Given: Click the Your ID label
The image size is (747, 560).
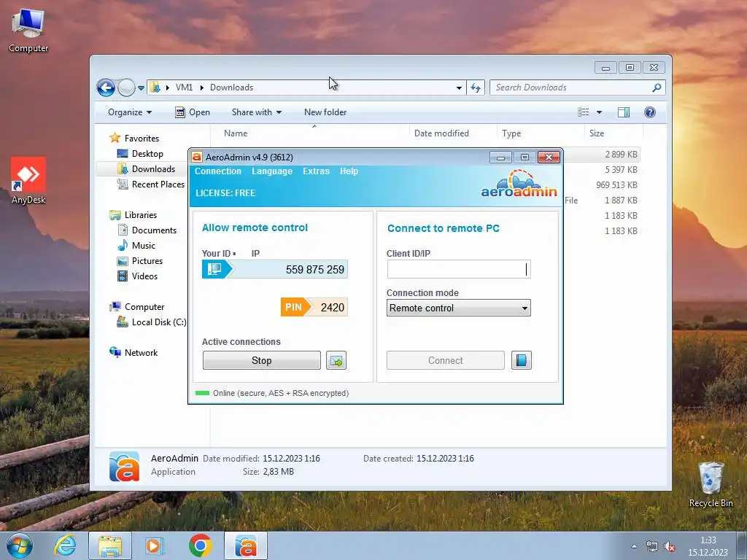Looking at the screenshot, I should [x=216, y=253].
